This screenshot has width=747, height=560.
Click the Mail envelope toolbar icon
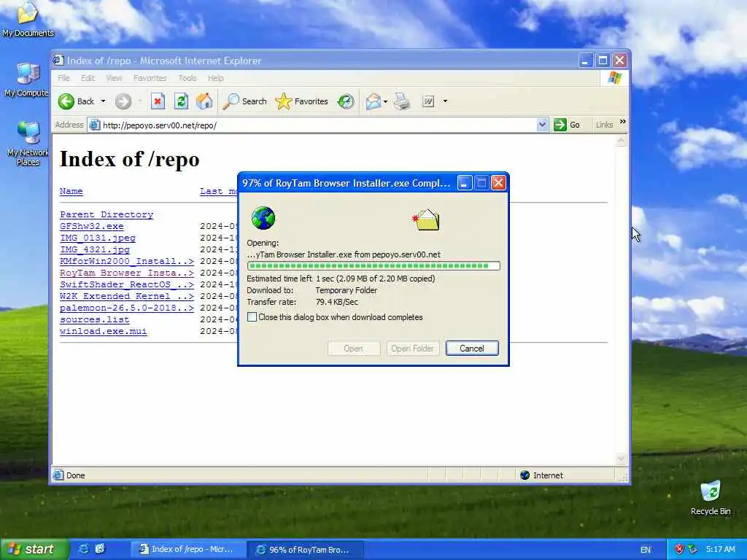(x=373, y=101)
